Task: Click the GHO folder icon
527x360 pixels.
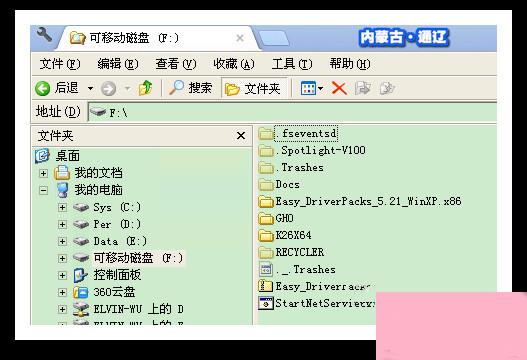Action: coord(266,218)
